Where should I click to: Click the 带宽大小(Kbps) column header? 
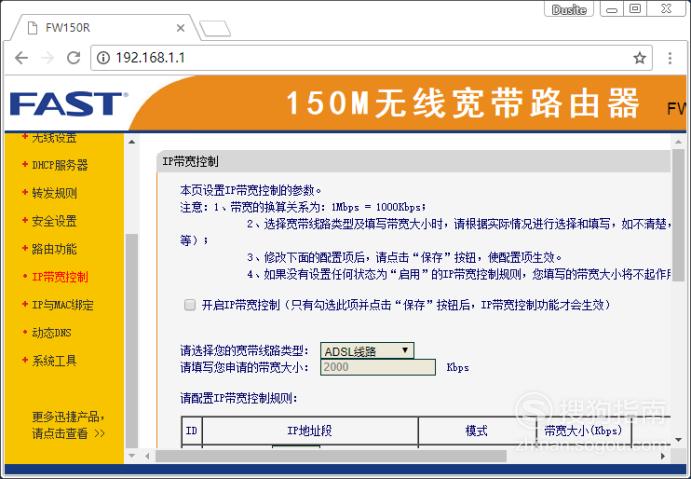coord(583,431)
